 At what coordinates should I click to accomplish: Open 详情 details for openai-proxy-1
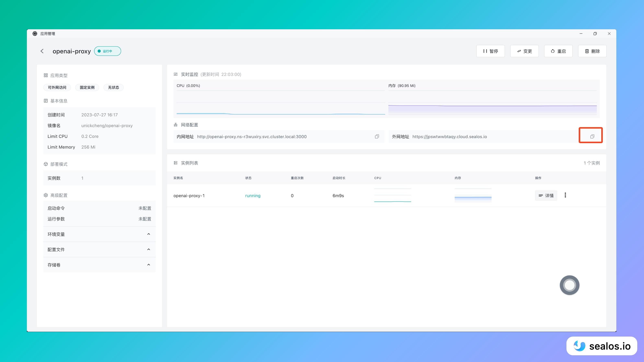coord(546,195)
